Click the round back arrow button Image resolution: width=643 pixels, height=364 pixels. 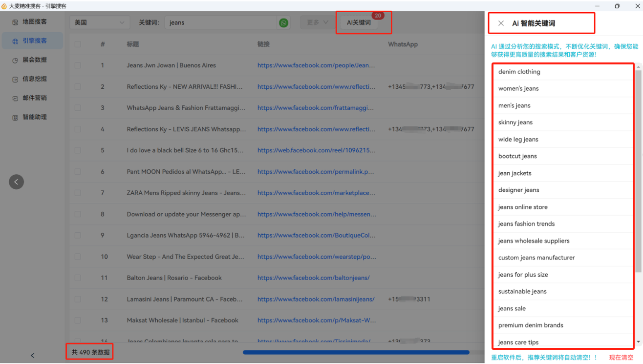coord(16,182)
